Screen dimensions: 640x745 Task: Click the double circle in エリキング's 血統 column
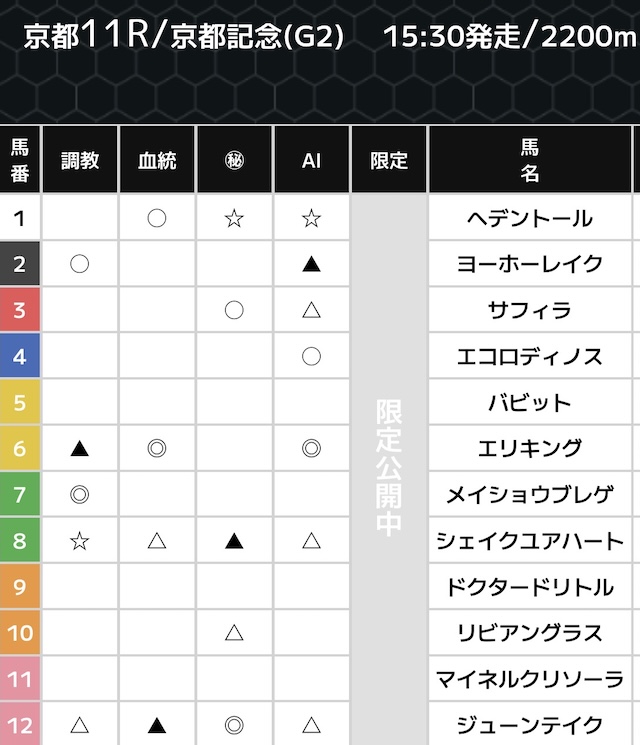coord(156,449)
